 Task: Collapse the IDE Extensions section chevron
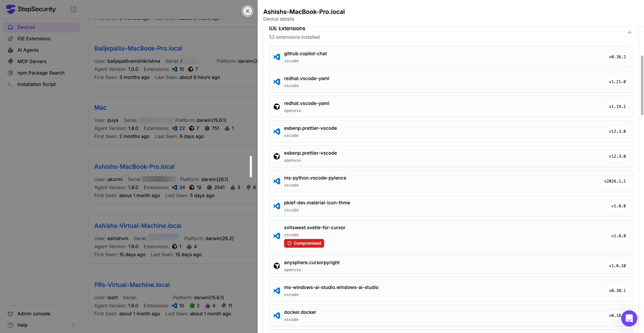click(629, 32)
